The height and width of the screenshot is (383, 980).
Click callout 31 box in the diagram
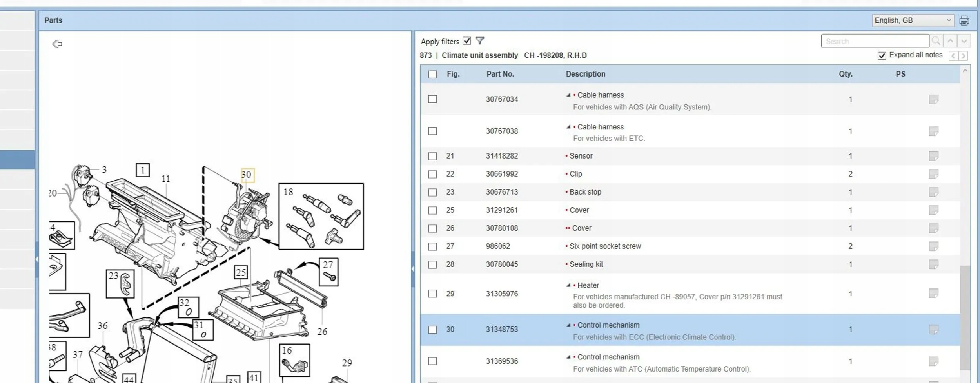pyautogui.click(x=203, y=330)
